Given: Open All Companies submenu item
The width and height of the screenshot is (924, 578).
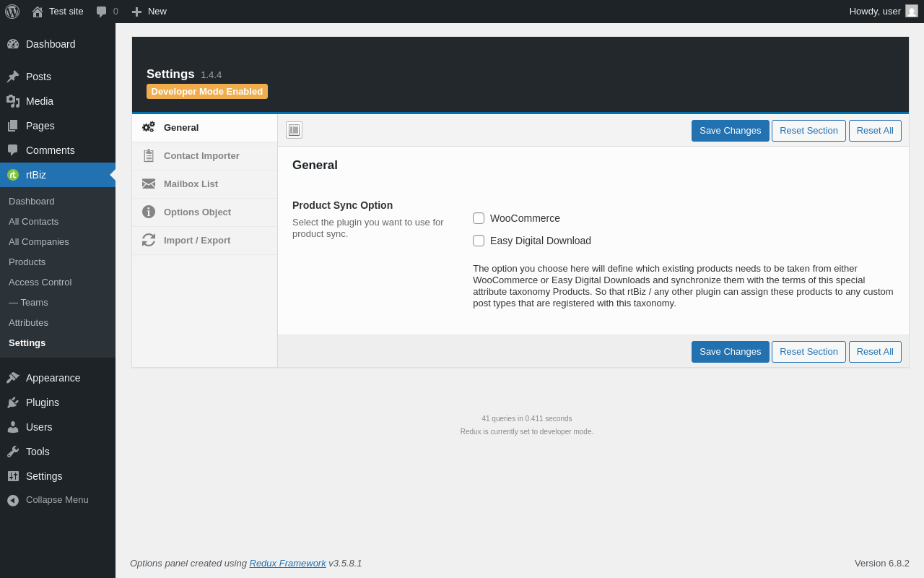Looking at the screenshot, I should (58, 241).
